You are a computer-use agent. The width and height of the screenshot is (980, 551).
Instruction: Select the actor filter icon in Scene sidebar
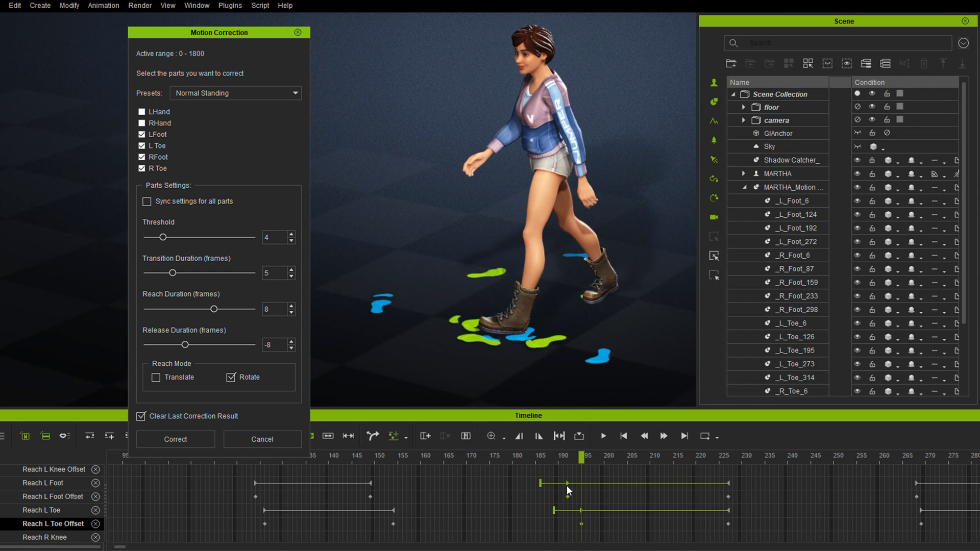pyautogui.click(x=714, y=83)
